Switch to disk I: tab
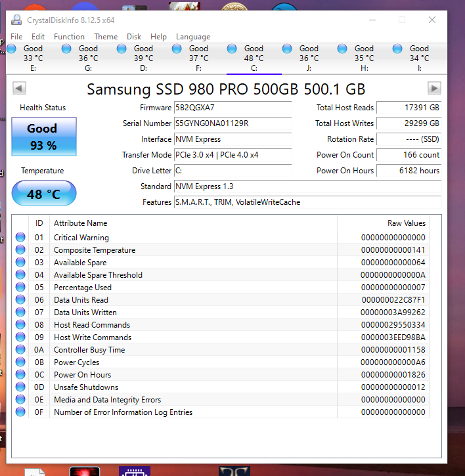 [420, 58]
